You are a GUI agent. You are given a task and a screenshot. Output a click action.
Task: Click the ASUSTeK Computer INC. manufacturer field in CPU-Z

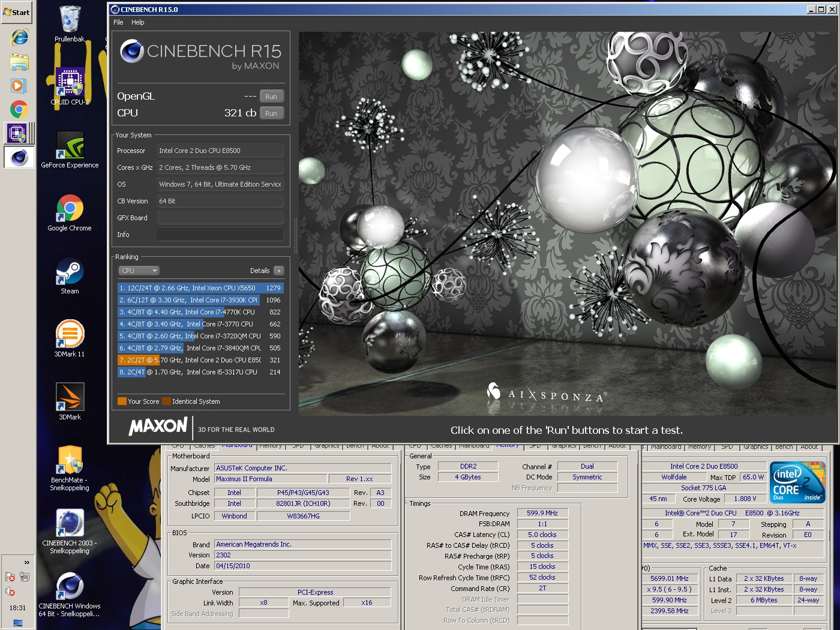(x=303, y=468)
